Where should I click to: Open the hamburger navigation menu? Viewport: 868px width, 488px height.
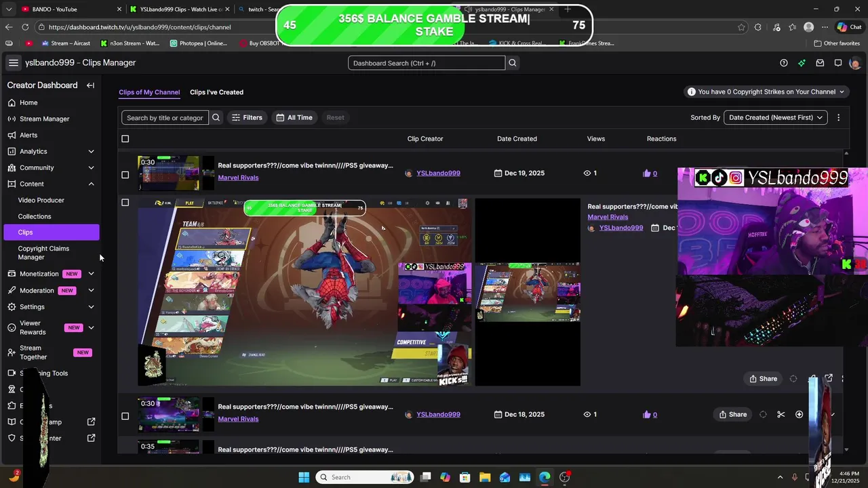(14, 62)
